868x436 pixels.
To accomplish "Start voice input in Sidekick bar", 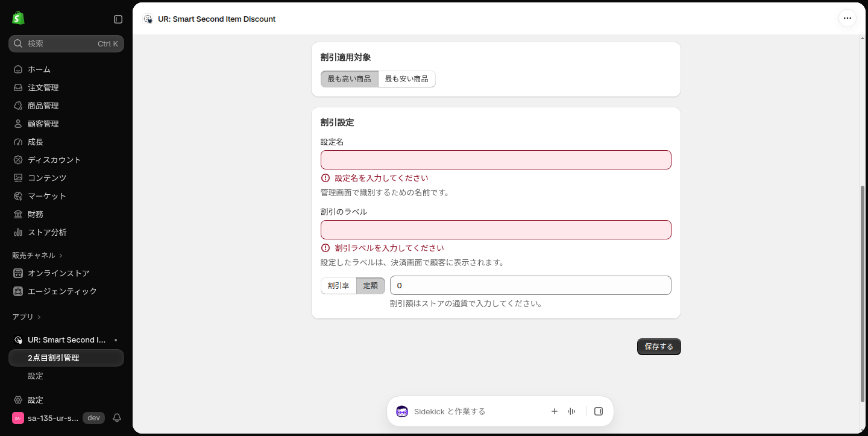I will [571, 411].
